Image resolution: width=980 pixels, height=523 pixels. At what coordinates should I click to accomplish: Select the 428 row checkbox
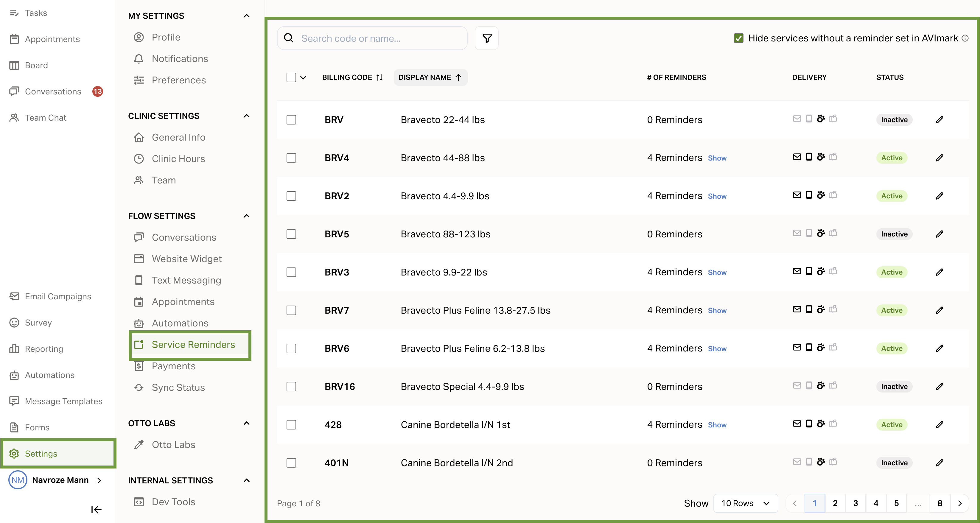[x=291, y=424]
